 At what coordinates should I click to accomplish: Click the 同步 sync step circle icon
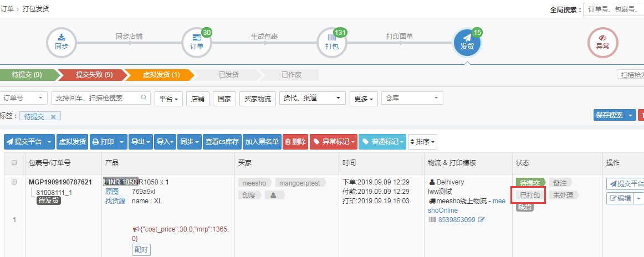pos(62,43)
